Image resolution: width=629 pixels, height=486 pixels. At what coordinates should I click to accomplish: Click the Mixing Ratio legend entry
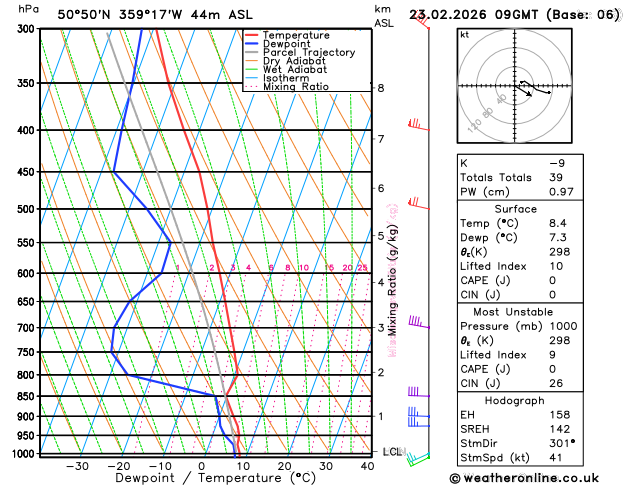[287, 87]
